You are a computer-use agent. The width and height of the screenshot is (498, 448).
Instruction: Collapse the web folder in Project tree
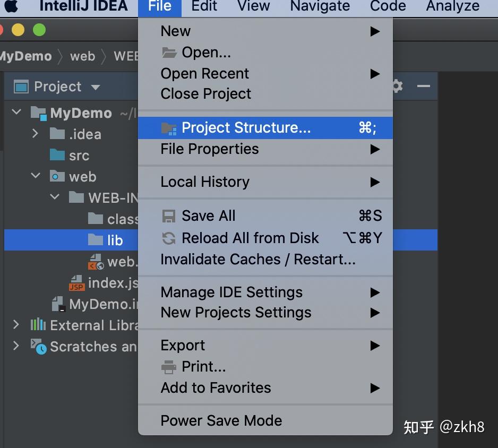click(x=35, y=176)
